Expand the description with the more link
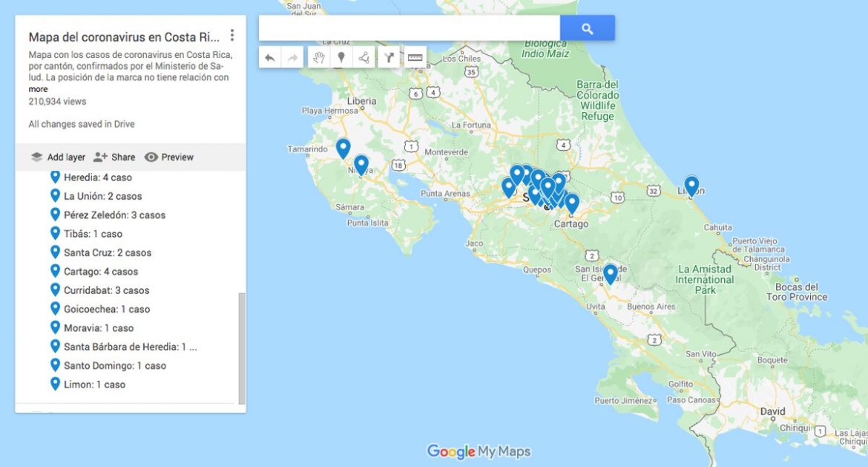 [x=36, y=88]
